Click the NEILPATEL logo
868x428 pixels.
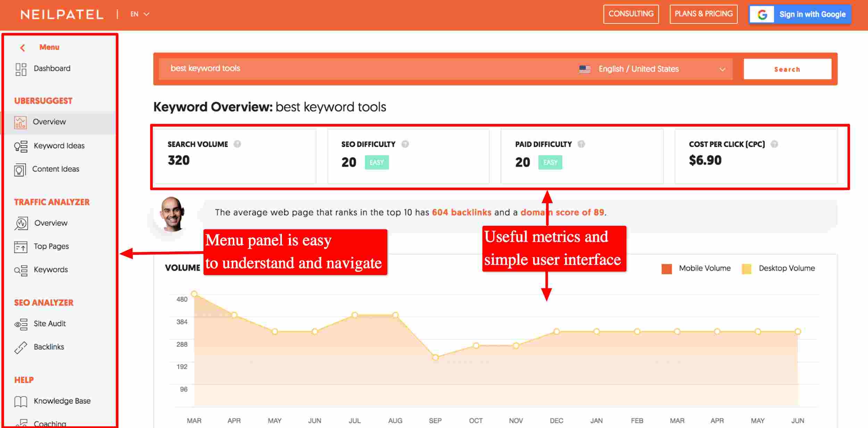tap(62, 15)
